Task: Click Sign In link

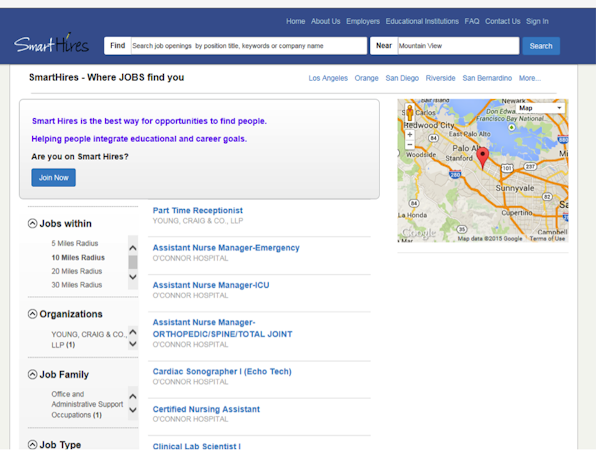Action: [x=537, y=21]
